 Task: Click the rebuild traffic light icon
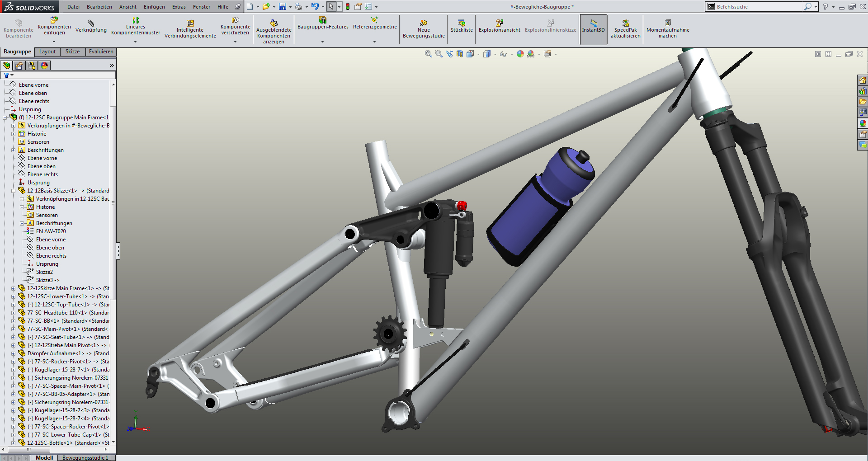[x=347, y=6]
